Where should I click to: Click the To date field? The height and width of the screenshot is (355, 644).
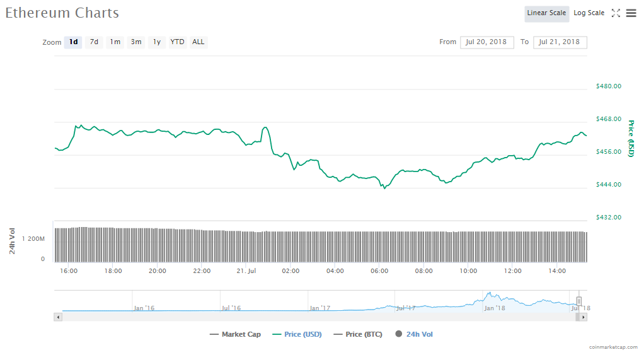[x=560, y=42]
